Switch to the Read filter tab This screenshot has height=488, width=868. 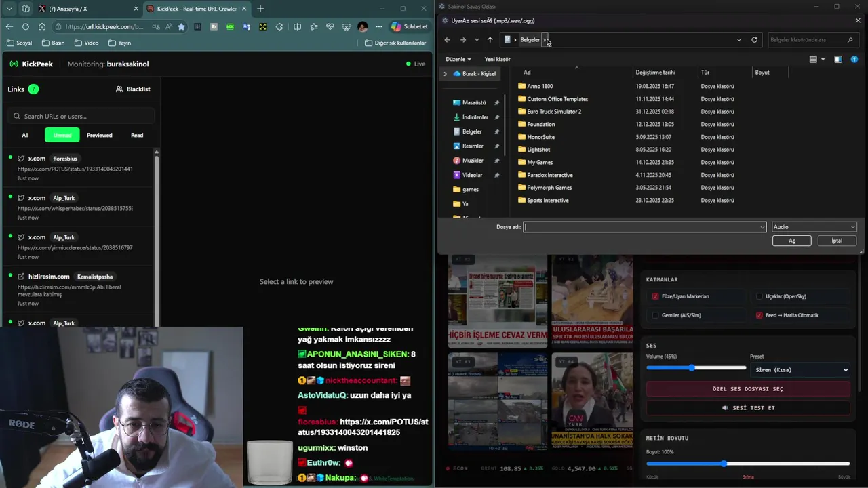pyautogui.click(x=137, y=135)
